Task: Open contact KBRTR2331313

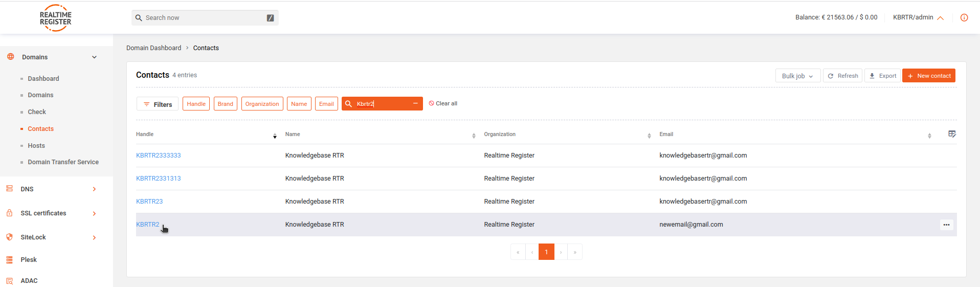Action: pos(158,179)
